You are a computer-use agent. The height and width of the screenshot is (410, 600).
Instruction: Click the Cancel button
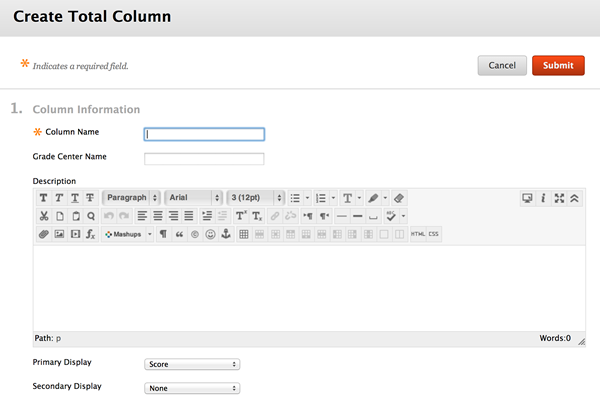point(502,65)
